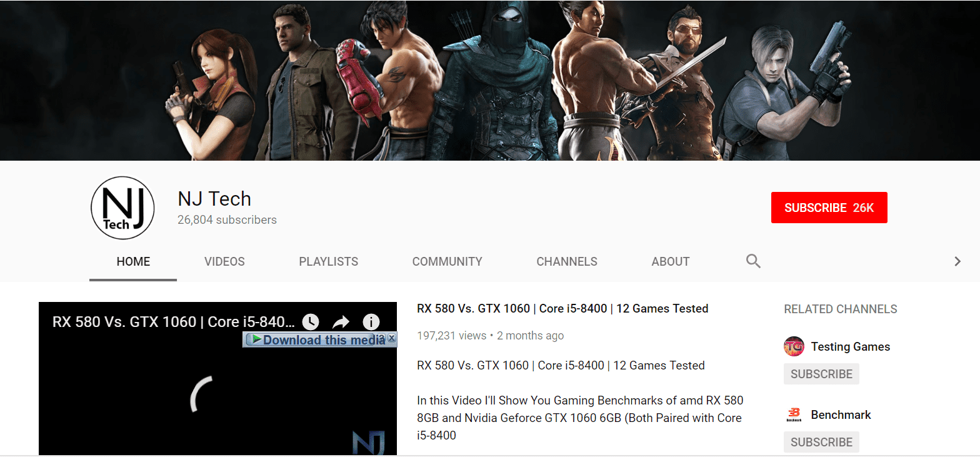Go to the COMMUNITY tab
The width and height of the screenshot is (980, 457).
(447, 261)
